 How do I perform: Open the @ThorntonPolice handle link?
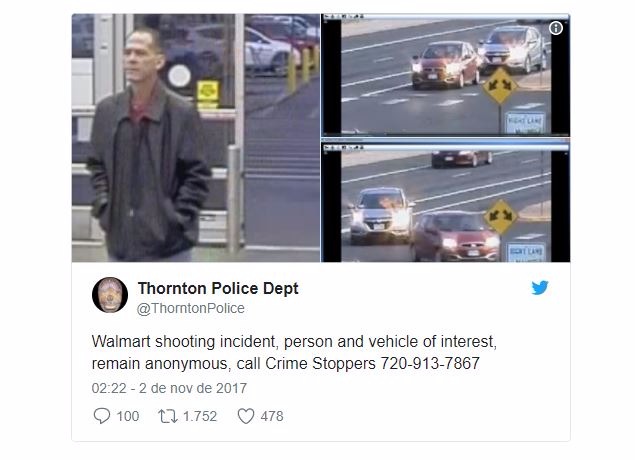191,309
